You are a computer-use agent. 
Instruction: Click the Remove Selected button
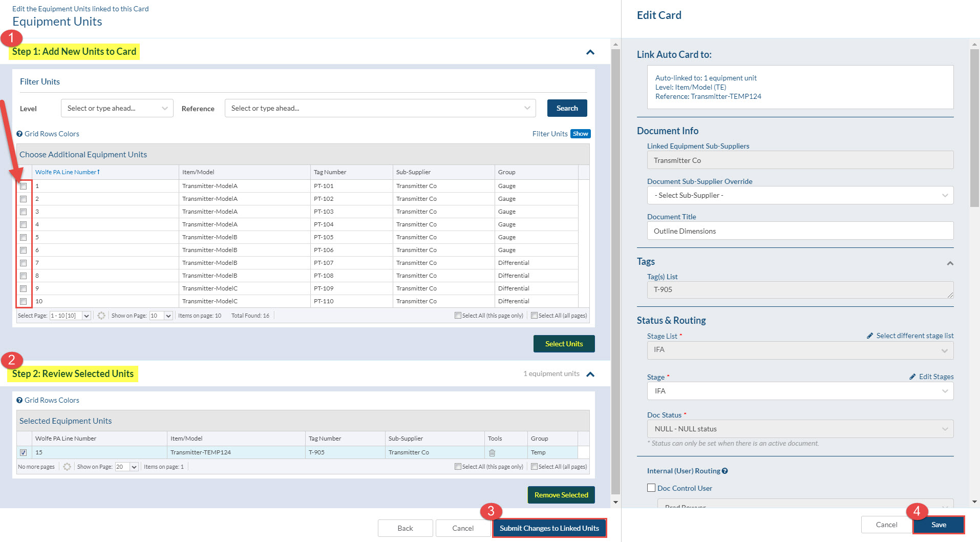(x=561, y=495)
